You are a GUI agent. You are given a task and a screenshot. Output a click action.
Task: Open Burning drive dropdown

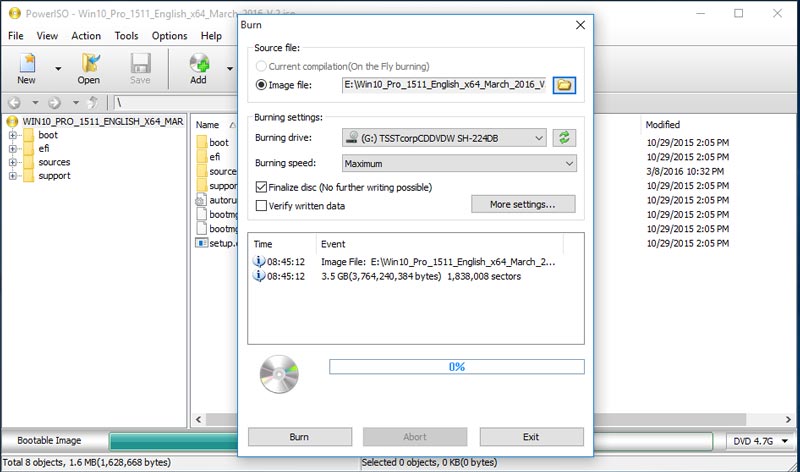[444, 138]
